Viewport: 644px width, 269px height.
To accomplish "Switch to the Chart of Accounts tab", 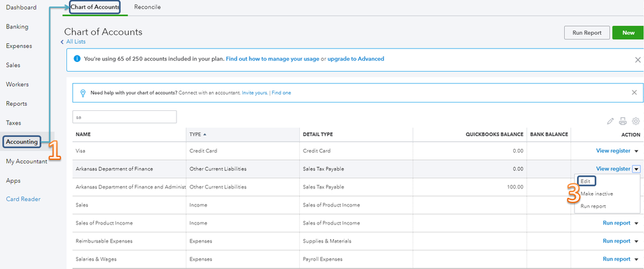I will (x=95, y=7).
